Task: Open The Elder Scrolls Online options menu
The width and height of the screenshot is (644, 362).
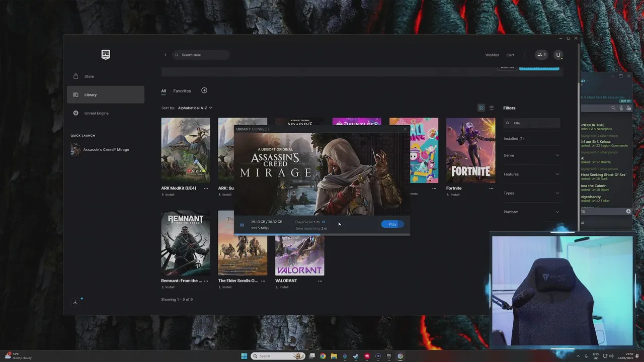Action: click(x=263, y=281)
